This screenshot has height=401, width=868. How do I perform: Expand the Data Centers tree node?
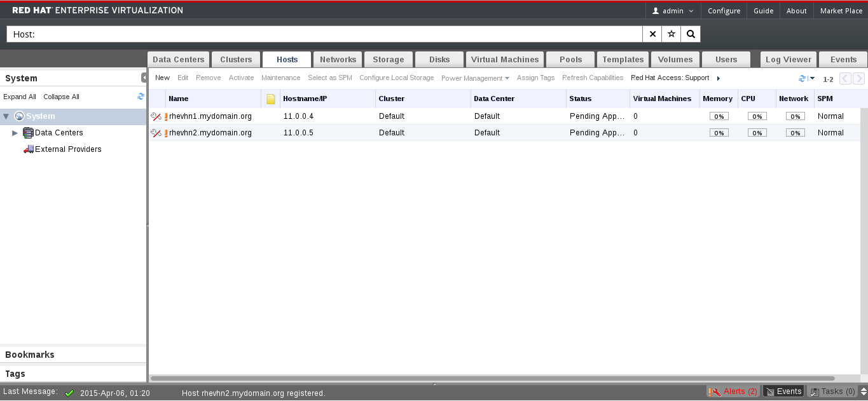tap(15, 133)
